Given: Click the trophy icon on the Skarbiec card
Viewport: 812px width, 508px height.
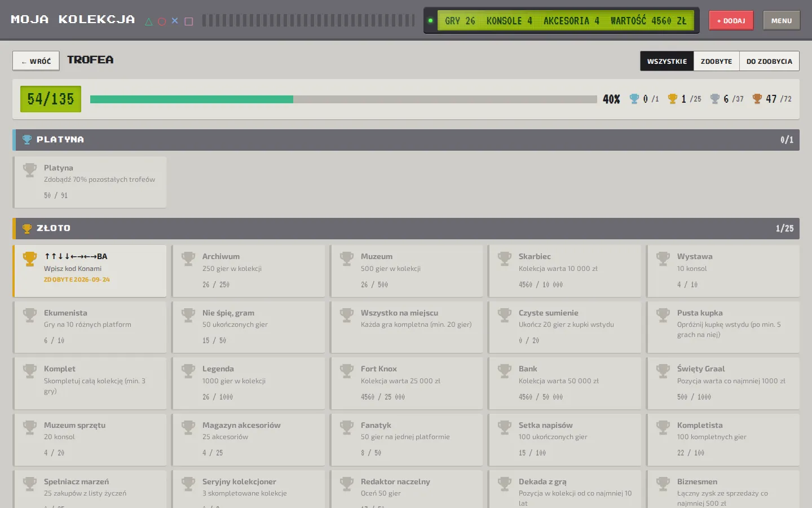Looking at the screenshot, I should pyautogui.click(x=505, y=259).
